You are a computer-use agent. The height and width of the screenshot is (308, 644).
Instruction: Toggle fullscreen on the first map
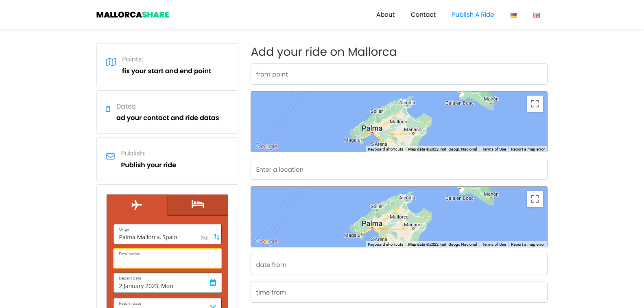(535, 104)
